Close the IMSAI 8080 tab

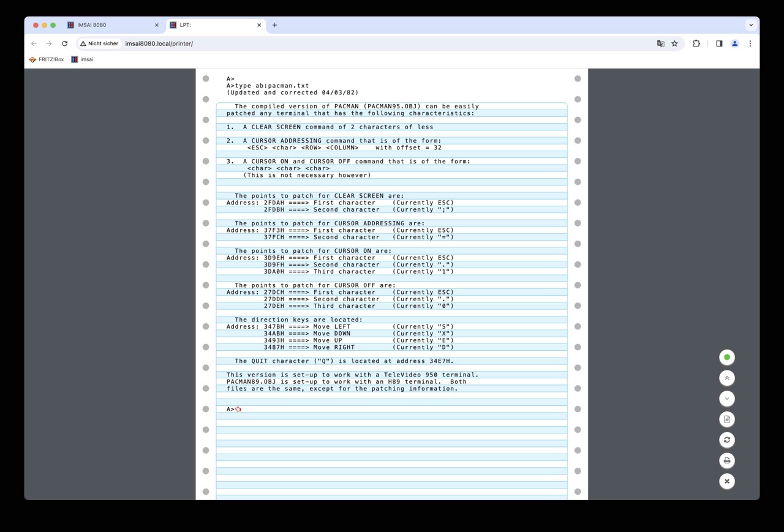[x=156, y=25]
